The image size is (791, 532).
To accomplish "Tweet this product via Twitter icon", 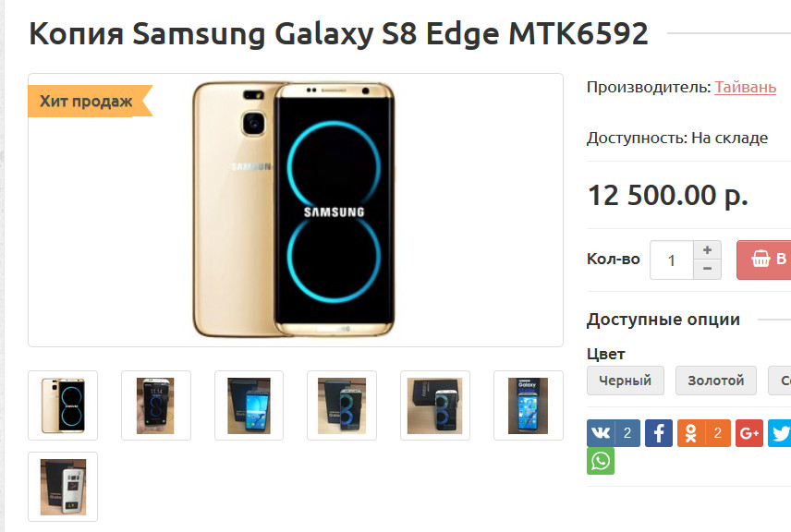I will pyautogui.click(x=780, y=432).
